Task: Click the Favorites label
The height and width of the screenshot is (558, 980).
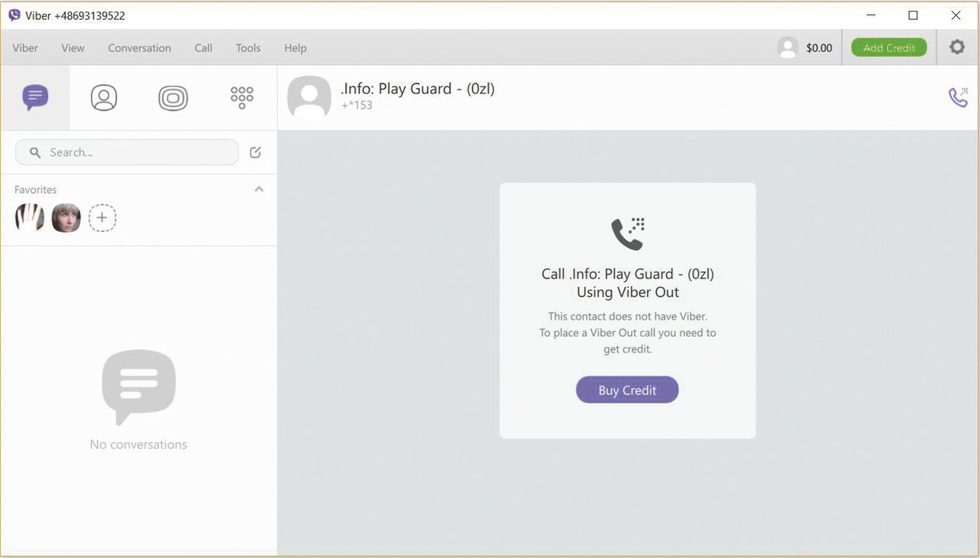Action: (x=35, y=189)
